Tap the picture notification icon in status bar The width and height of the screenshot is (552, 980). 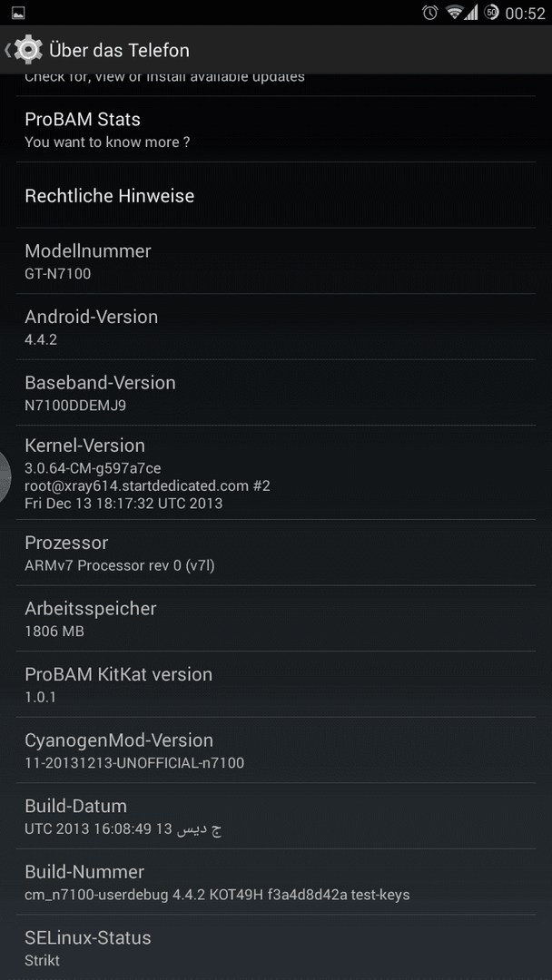pyautogui.click(x=18, y=13)
